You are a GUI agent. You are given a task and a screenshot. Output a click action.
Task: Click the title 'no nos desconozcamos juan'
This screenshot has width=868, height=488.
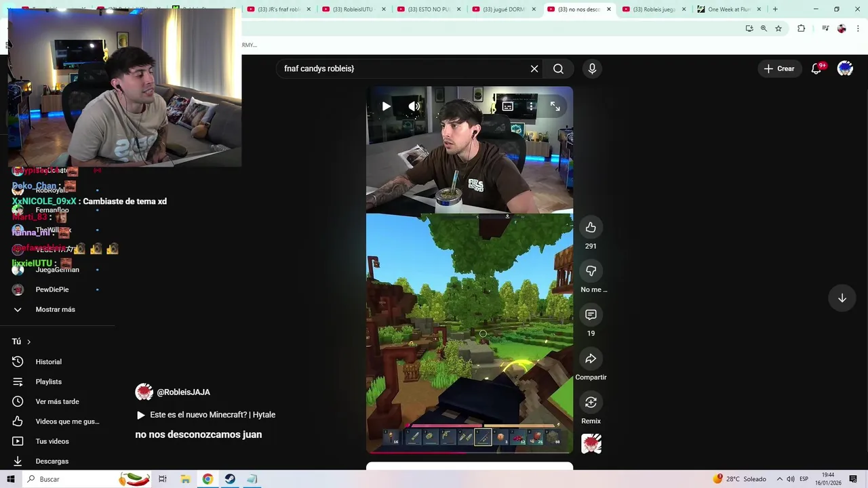pyautogui.click(x=199, y=434)
